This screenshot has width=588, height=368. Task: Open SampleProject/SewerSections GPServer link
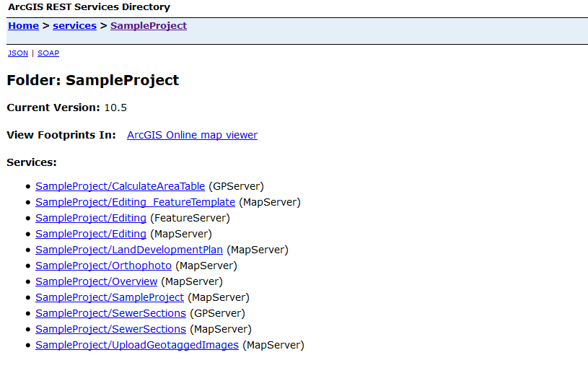(110, 313)
